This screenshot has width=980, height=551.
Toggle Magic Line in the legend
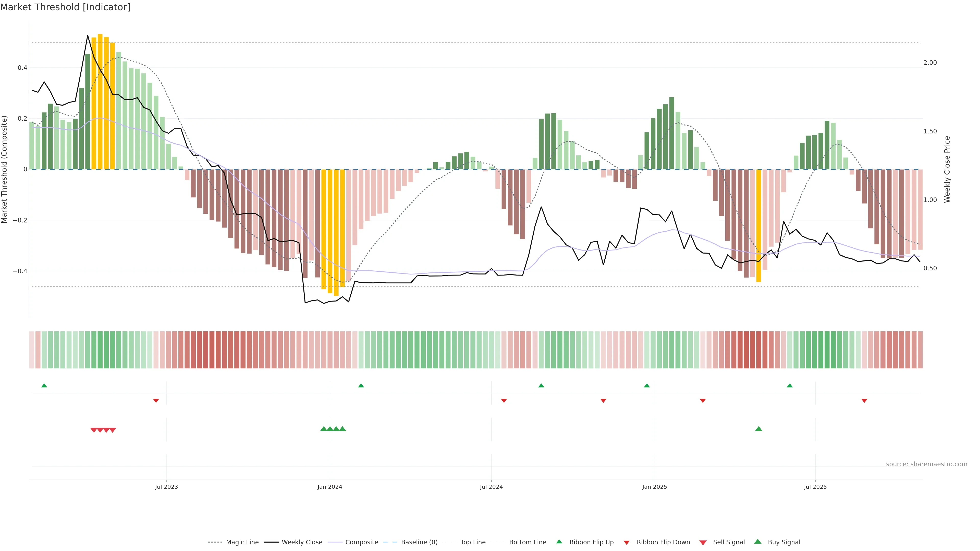click(x=242, y=542)
